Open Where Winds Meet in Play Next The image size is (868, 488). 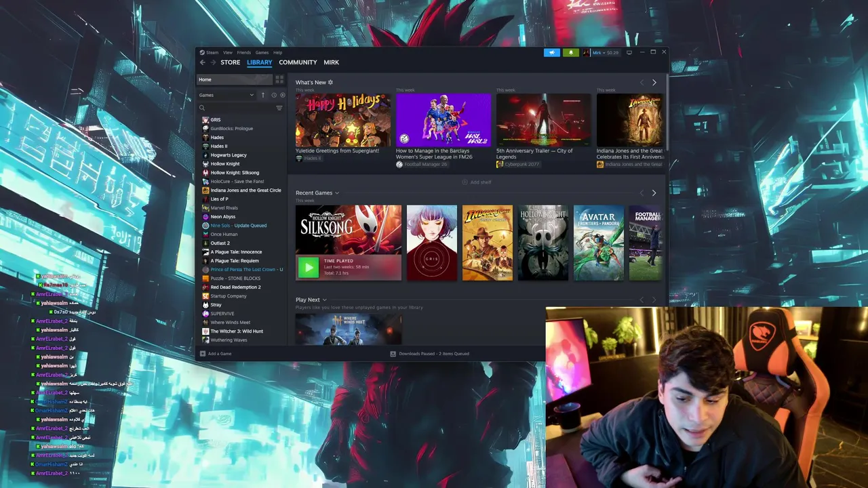[349, 329]
